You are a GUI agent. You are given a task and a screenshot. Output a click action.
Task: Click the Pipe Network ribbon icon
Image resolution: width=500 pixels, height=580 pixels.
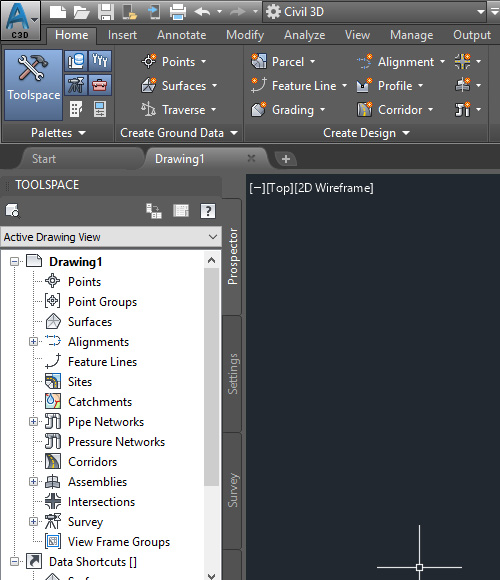463,109
